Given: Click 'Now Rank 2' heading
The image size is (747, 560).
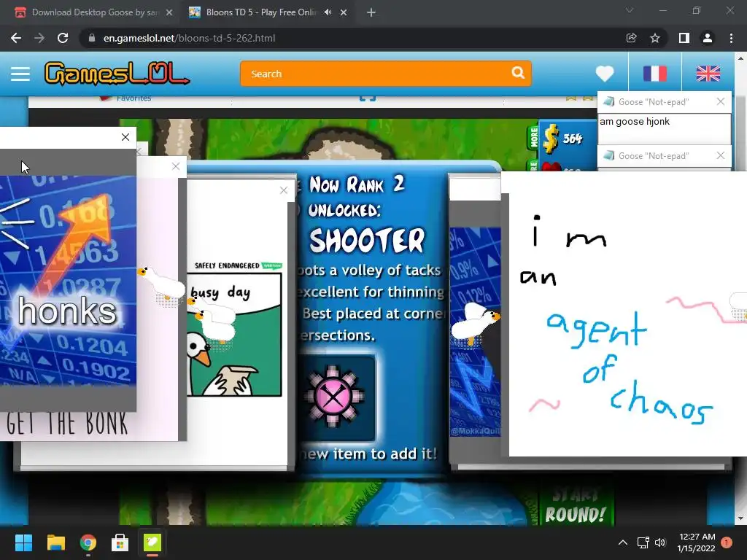Looking at the screenshot, I should pos(357,184).
